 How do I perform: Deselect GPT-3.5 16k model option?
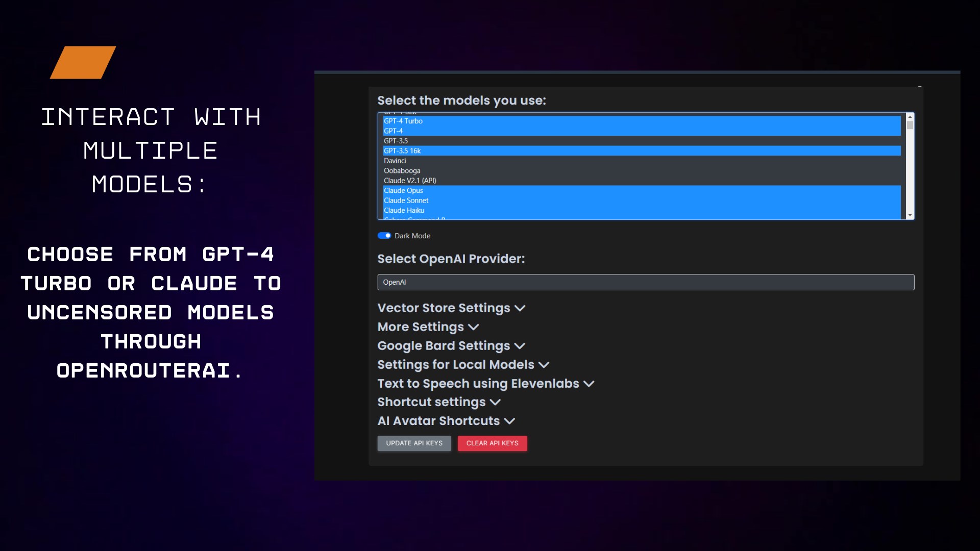[402, 151]
